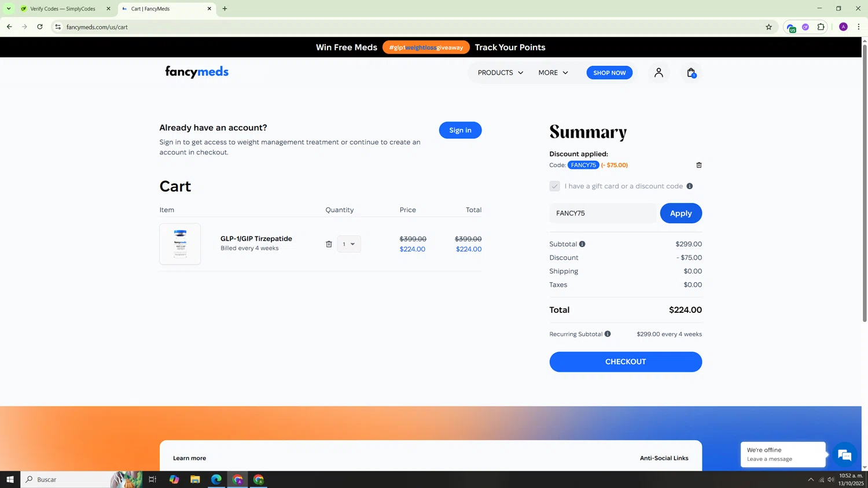Go to homepage via fancymeds logo

coord(197,72)
